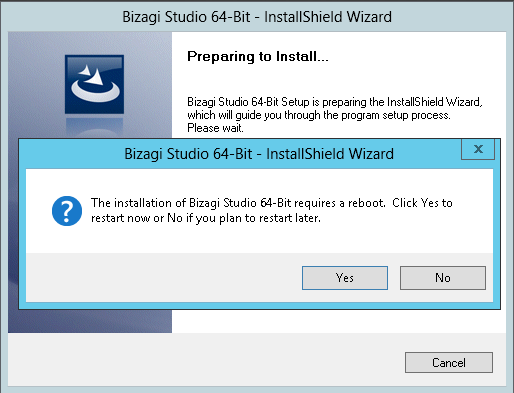Screen dimensions: 514x393
Task: Click the 'Please wait.' line
Action: point(215,128)
